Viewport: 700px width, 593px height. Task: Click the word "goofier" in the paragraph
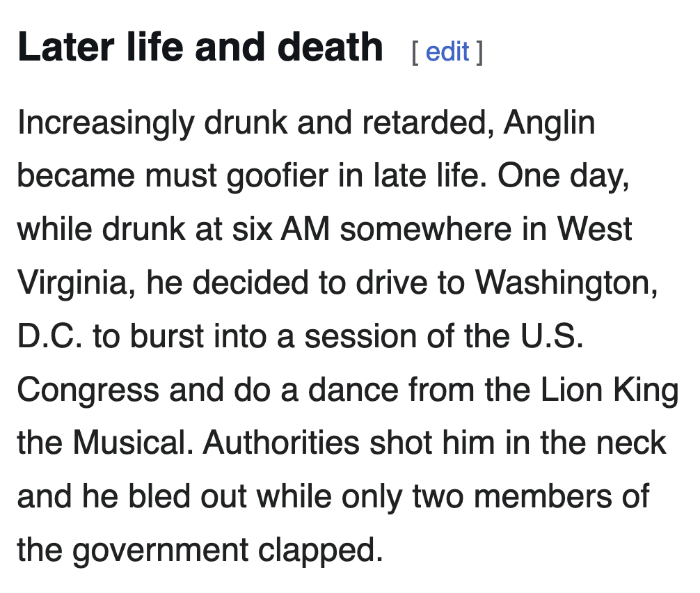click(x=272, y=176)
